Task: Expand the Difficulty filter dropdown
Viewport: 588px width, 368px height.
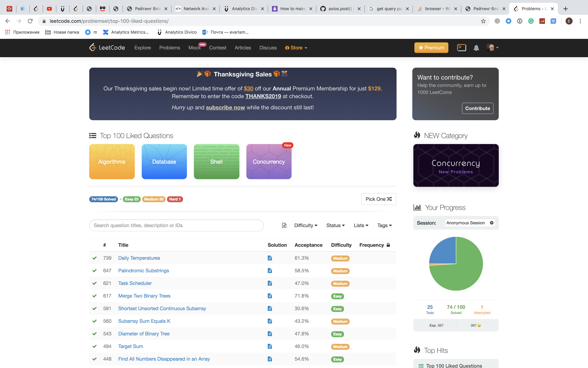Action: [306, 225]
